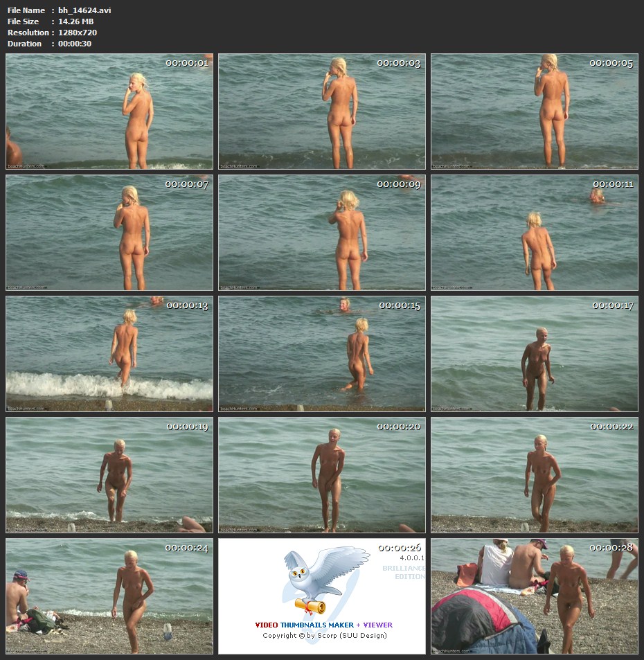Click the 14.26 MB file size value
This screenshot has width=644, height=660.
point(75,21)
